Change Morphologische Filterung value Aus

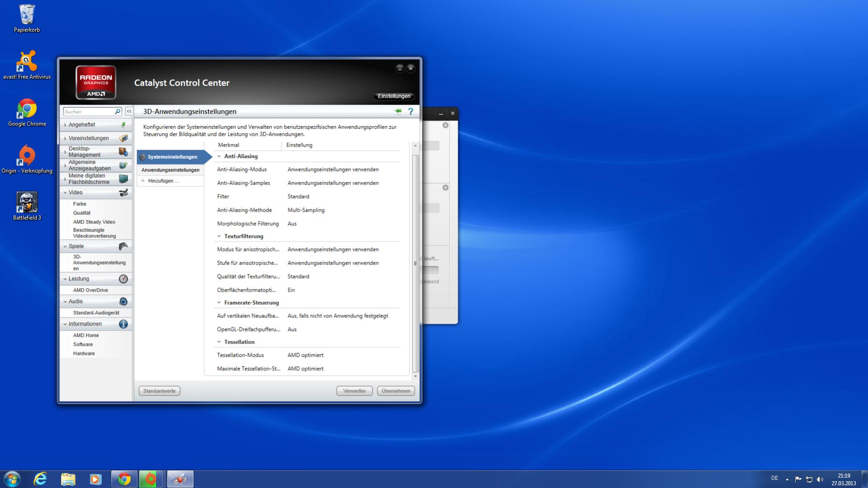click(292, 224)
